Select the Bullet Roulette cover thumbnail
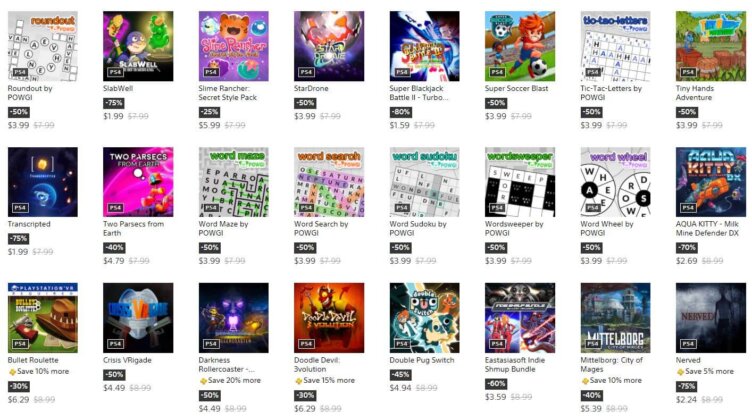 point(42,318)
